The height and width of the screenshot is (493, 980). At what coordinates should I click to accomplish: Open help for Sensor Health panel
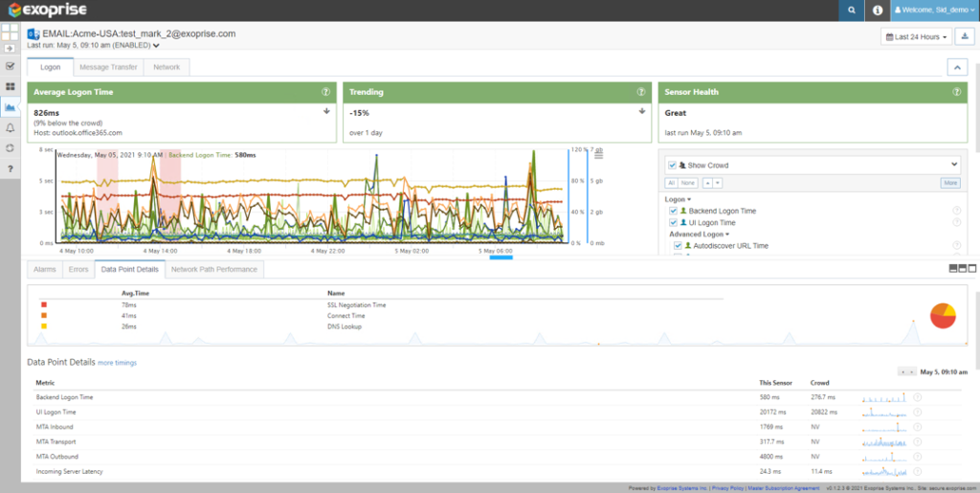point(956,92)
